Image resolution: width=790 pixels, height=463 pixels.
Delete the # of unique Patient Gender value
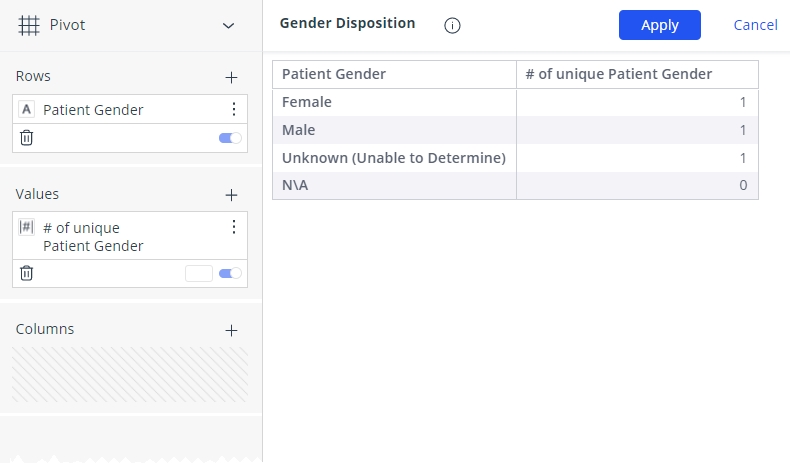click(x=26, y=273)
